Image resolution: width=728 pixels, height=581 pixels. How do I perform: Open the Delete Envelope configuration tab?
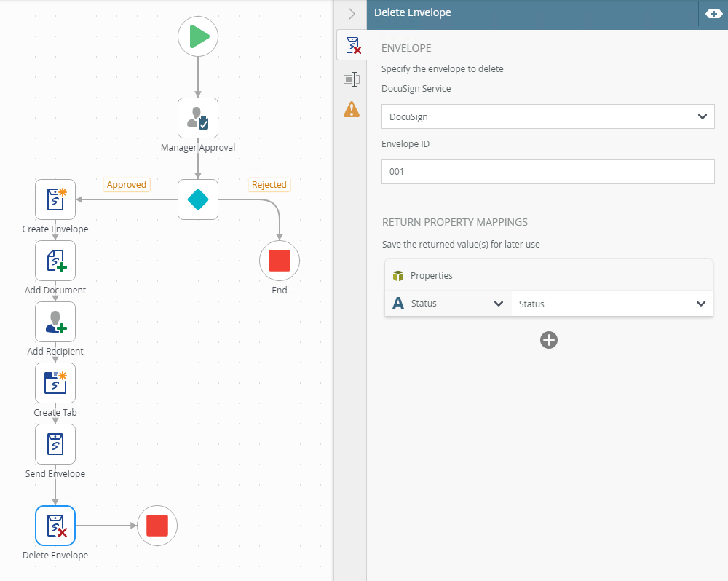[x=352, y=47]
